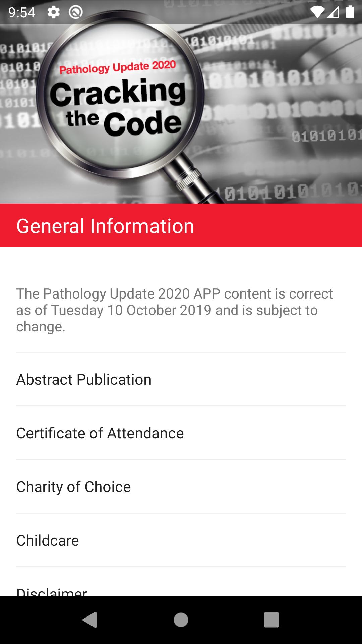Tap the settings gear in status bar
Viewport: 362px width, 644px height.
(54, 12)
